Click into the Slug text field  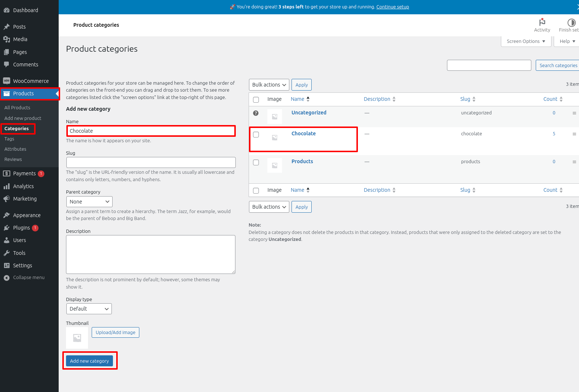tap(151, 162)
